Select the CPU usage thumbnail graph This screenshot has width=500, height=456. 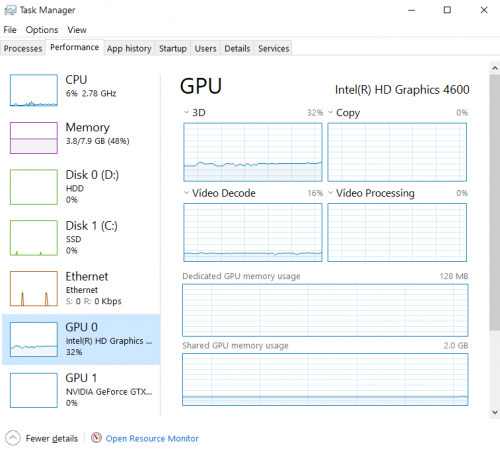(34, 90)
